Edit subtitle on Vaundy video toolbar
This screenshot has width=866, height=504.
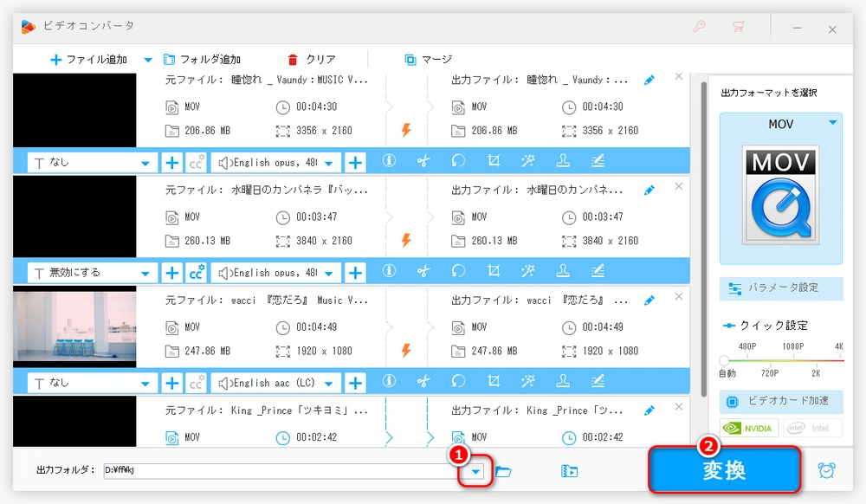[598, 161]
